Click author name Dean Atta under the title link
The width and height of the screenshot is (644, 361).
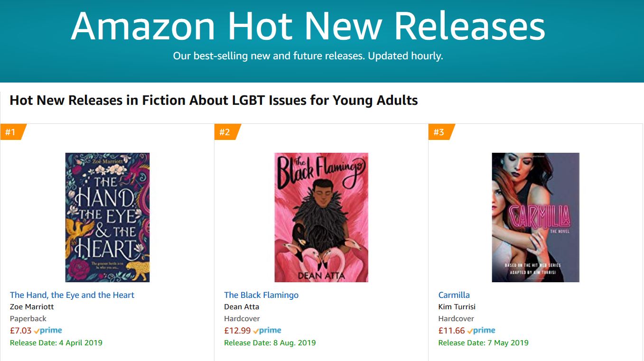[242, 307]
